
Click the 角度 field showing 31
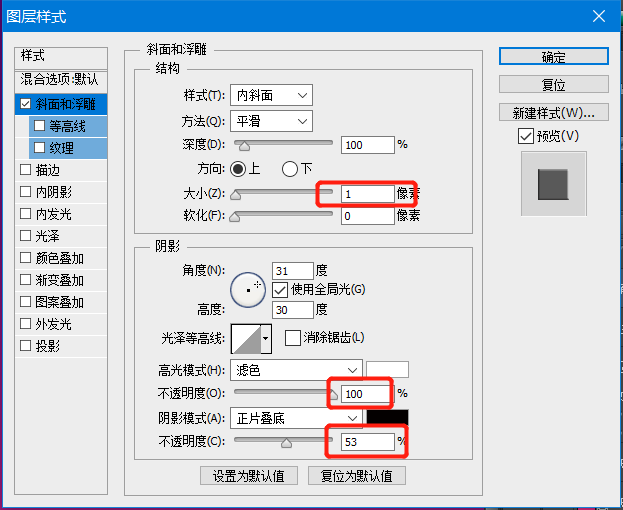[293, 271]
